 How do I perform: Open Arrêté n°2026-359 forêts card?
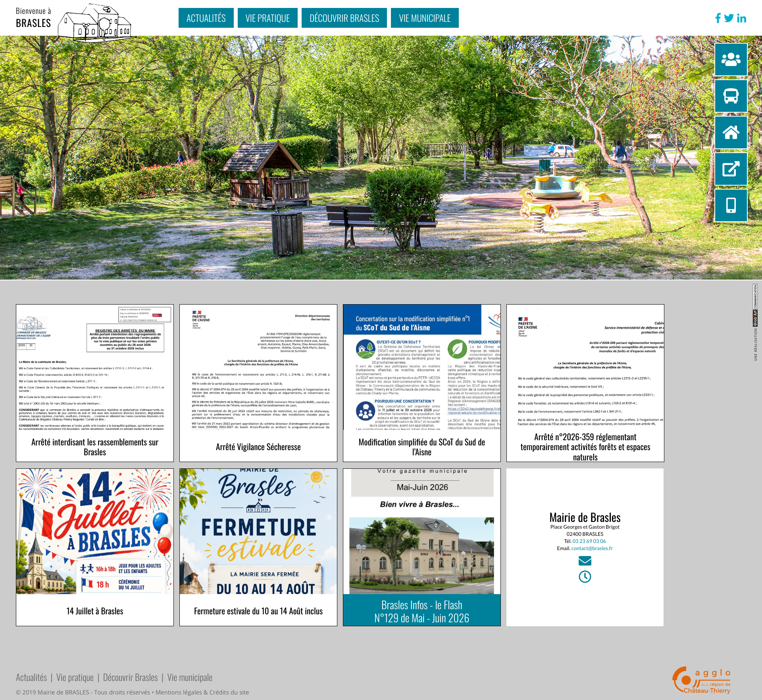[585, 383]
